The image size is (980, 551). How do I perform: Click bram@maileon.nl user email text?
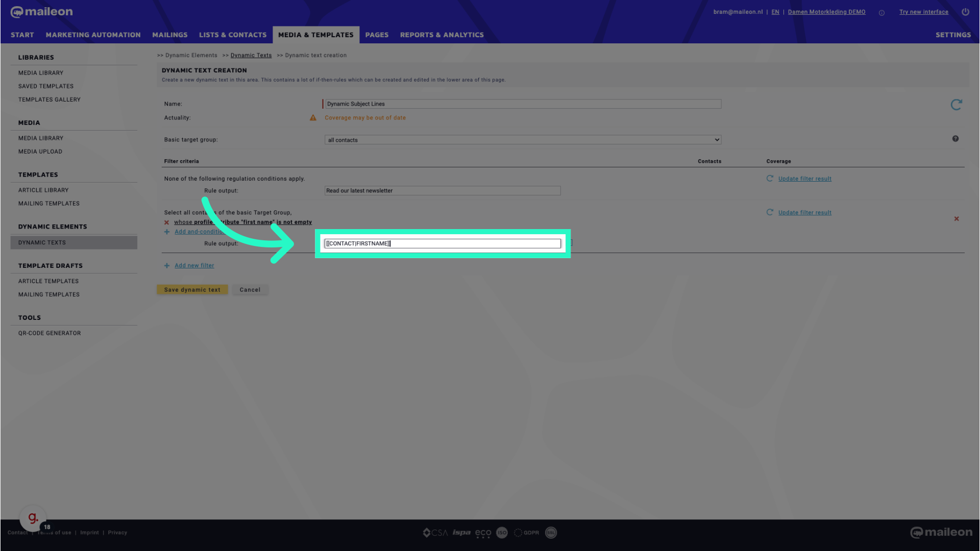[738, 12]
